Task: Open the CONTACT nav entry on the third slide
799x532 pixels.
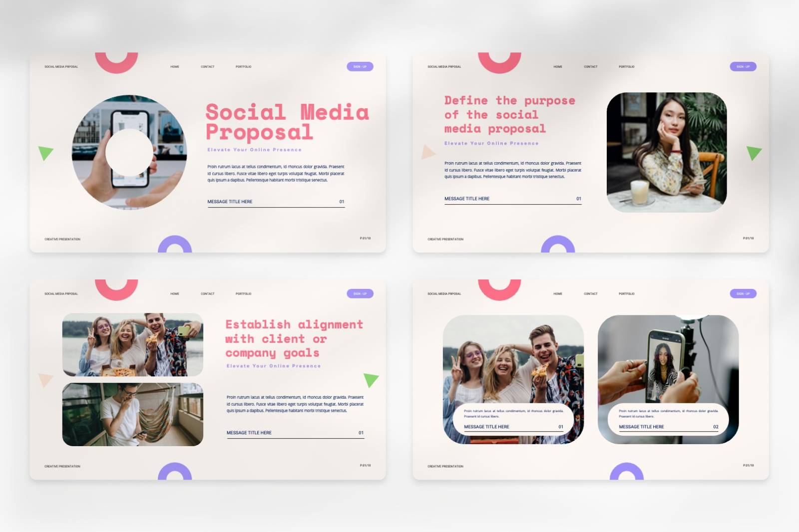Action: coord(207,293)
